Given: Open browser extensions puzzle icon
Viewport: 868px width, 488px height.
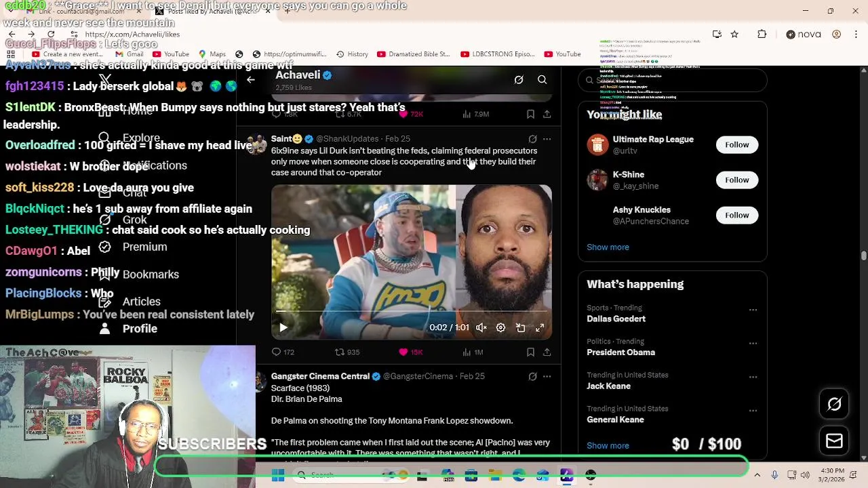Looking at the screenshot, I should (762, 35).
